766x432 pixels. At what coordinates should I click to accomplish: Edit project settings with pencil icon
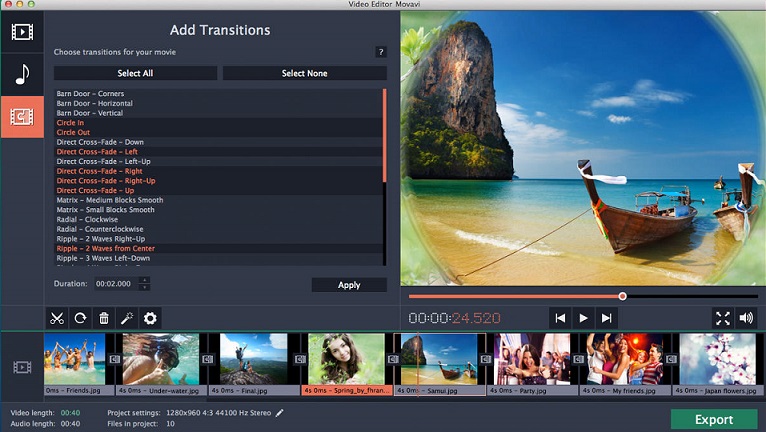[280, 412]
